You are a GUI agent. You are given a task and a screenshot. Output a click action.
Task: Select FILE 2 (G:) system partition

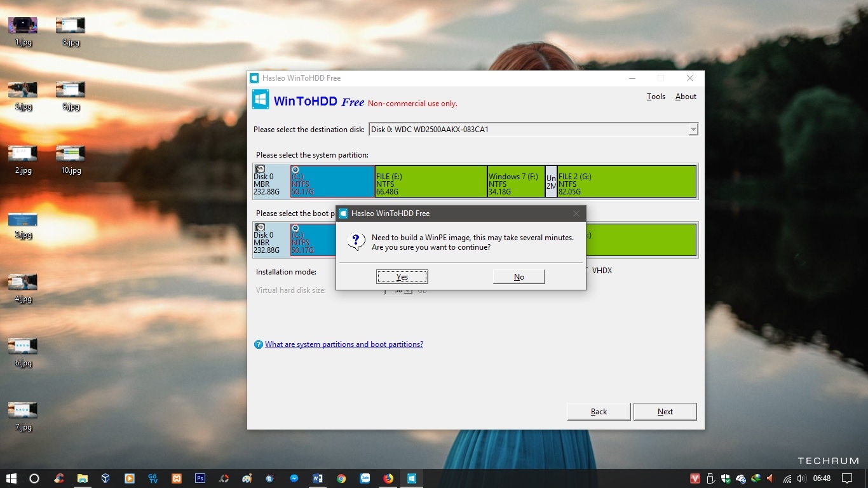(x=627, y=181)
